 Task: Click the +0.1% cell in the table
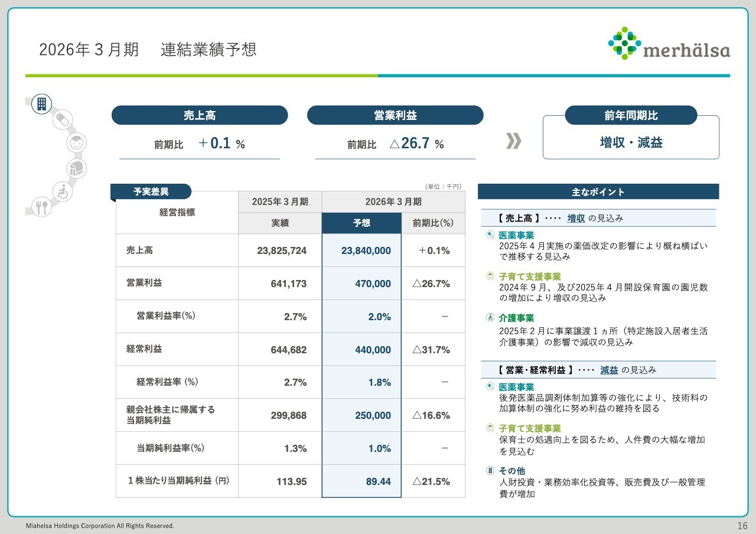click(x=434, y=250)
